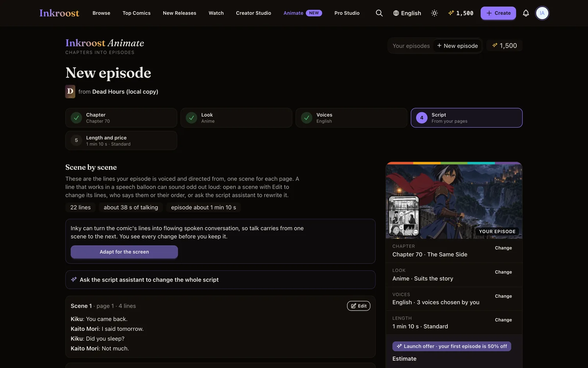This screenshot has width=588, height=368.
Task: Change the Chapter 70 selection
Action: [503, 248]
